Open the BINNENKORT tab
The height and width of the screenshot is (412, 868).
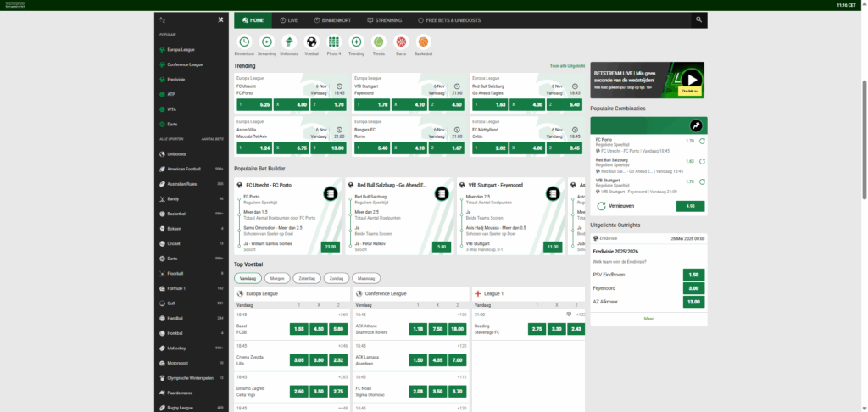coord(332,20)
